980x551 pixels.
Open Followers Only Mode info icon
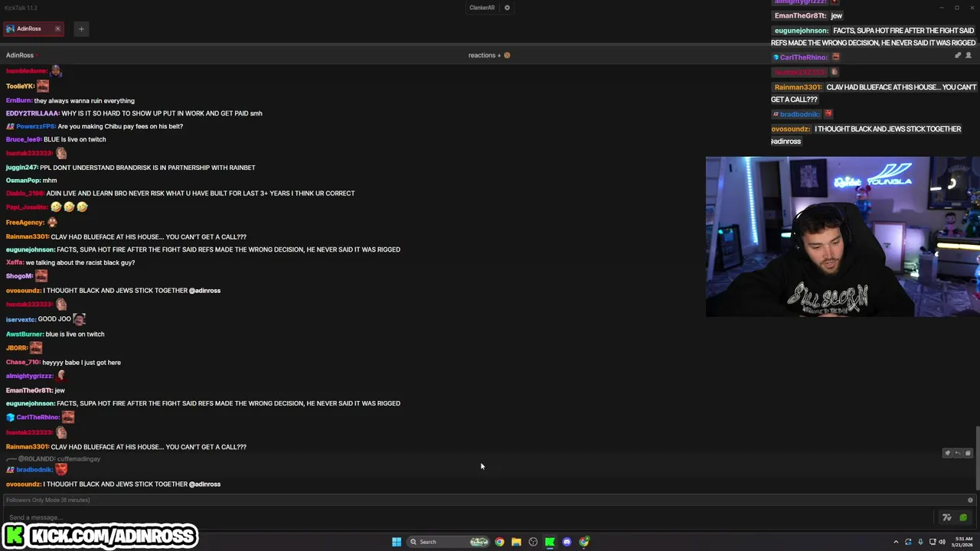click(x=970, y=500)
